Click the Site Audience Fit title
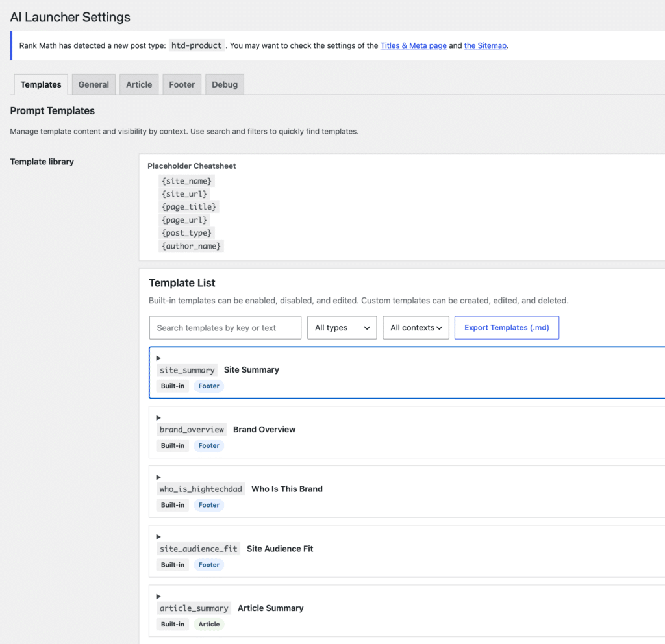Image resolution: width=665 pixels, height=644 pixels. [280, 549]
